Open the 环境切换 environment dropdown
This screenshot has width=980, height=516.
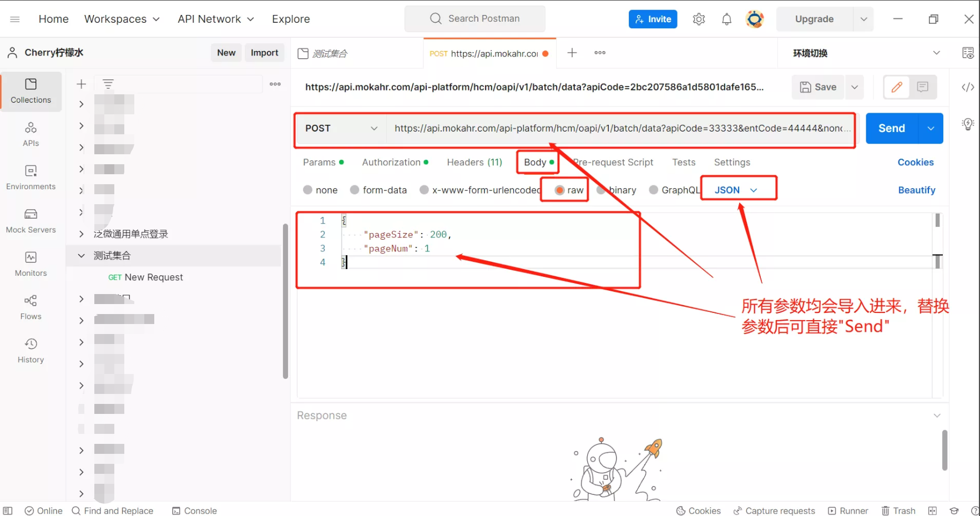(866, 53)
